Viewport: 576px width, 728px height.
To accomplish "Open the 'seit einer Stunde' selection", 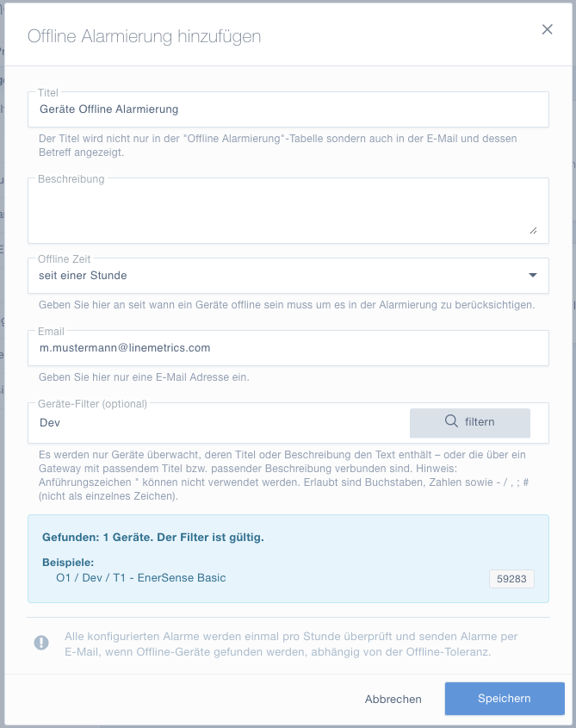I will click(288, 276).
